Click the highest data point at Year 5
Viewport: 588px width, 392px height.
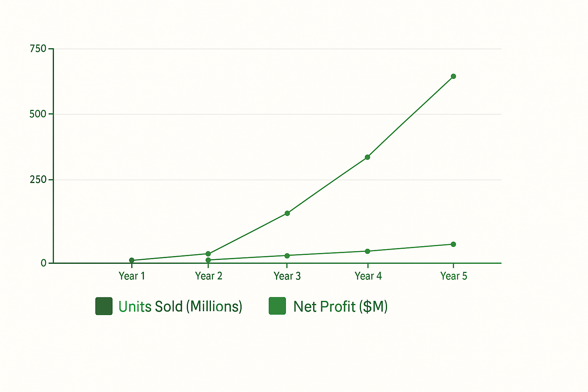(453, 76)
